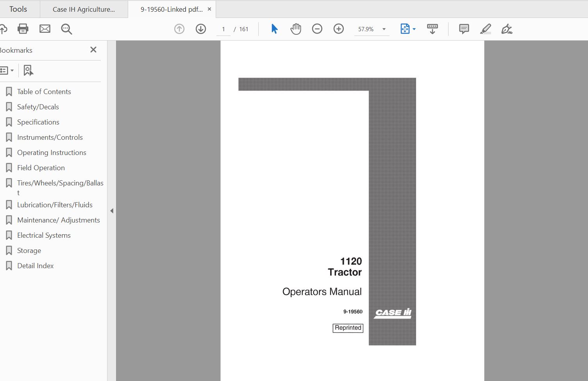The height and width of the screenshot is (381, 588).
Task: Click the 'Operators Manual' title text
Action: pyautogui.click(x=322, y=292)
